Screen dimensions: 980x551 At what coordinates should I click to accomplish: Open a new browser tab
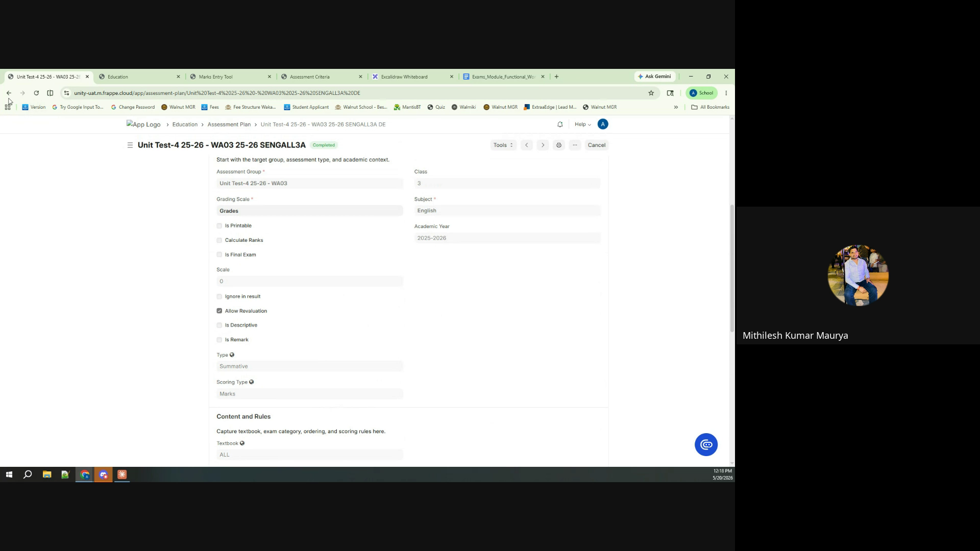pos(556,77)
